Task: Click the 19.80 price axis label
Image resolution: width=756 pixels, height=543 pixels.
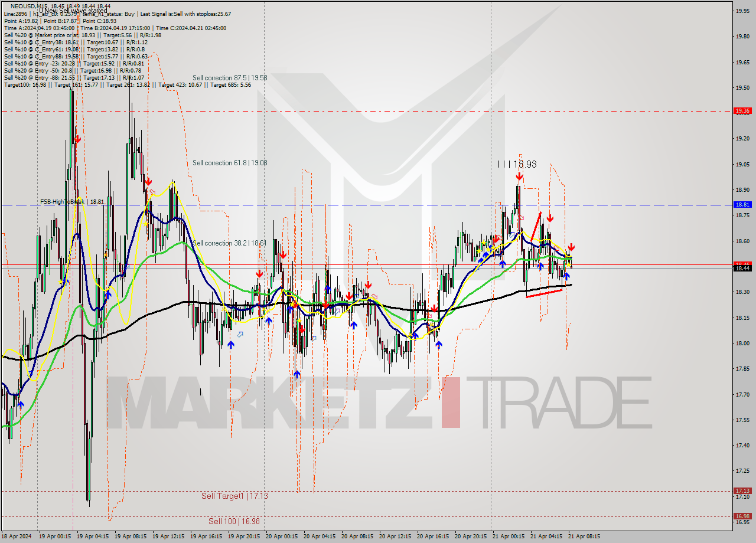Action: (x=742, y=37)
